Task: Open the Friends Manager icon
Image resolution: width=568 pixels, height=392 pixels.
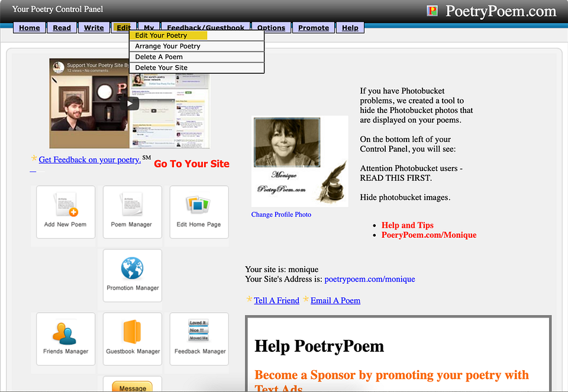Action: [x=66, y=339]
